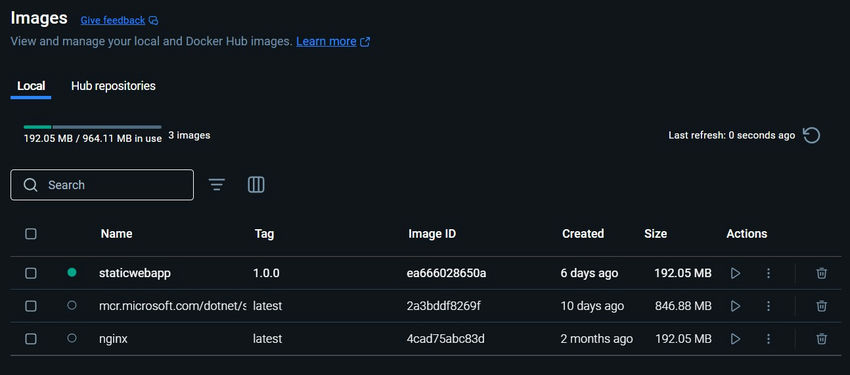Image resolution: width=850 pixels, height=375 pixels.
Task: Run the staticwebapp image
Action: coord(735,273)
